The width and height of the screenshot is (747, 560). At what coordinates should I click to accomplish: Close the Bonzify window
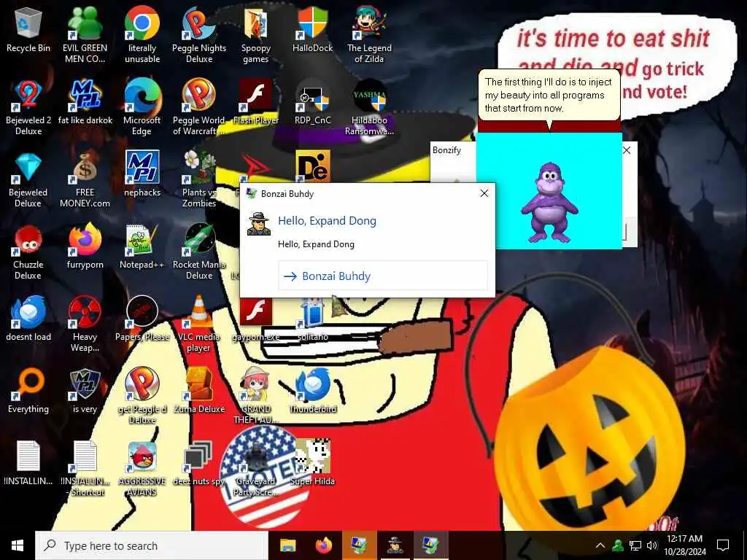[x=627, y=150]
